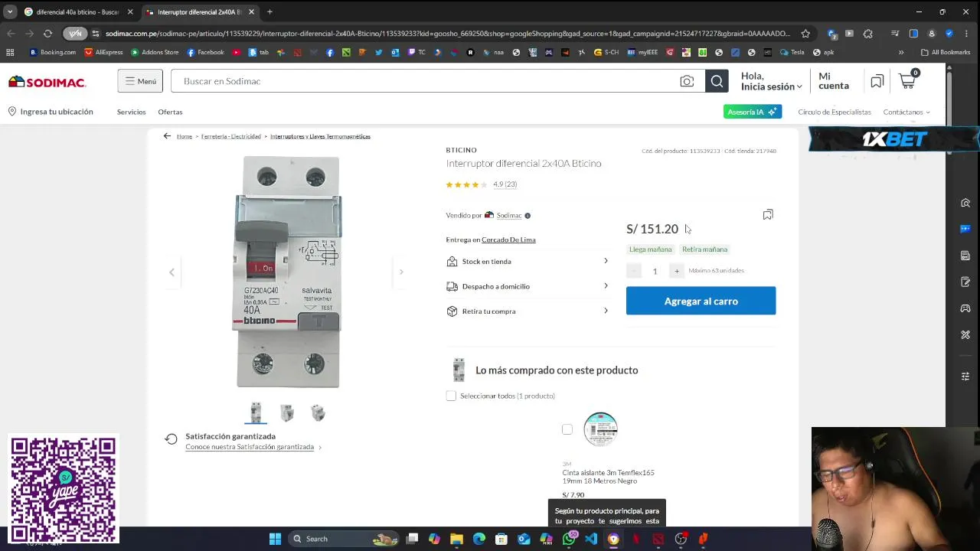This screenshot has width=980, height=551.
Task: Open the 1XBET advertisement banner
Action: 894,139
